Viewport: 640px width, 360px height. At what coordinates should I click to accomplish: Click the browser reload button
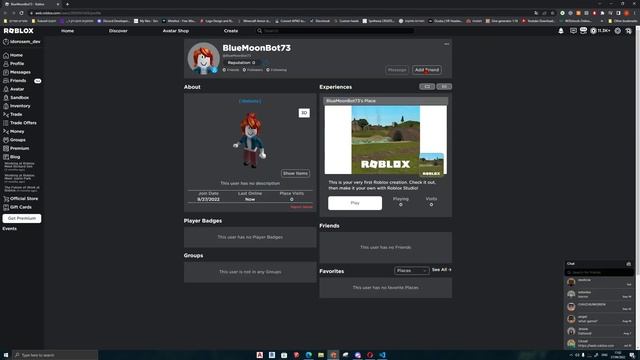click(x=22, y=13)
